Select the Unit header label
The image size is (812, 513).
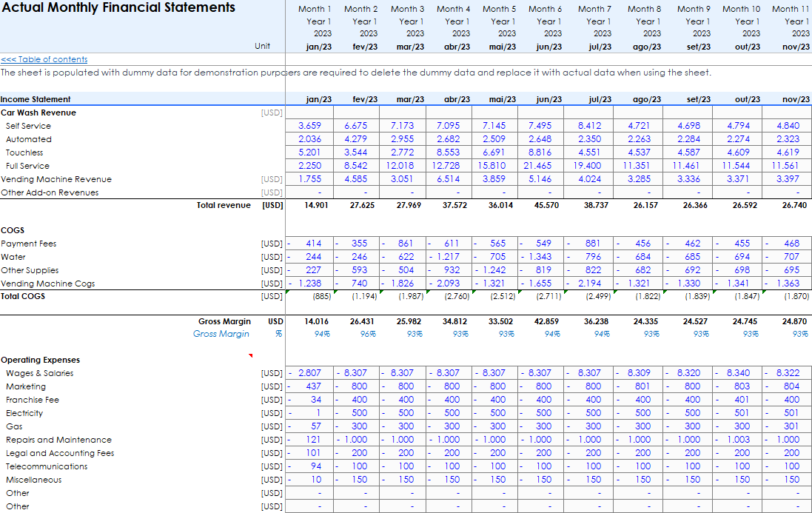(262, 46)
